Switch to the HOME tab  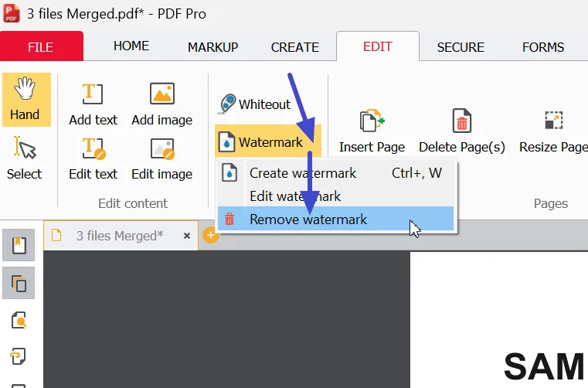point(131,46)
